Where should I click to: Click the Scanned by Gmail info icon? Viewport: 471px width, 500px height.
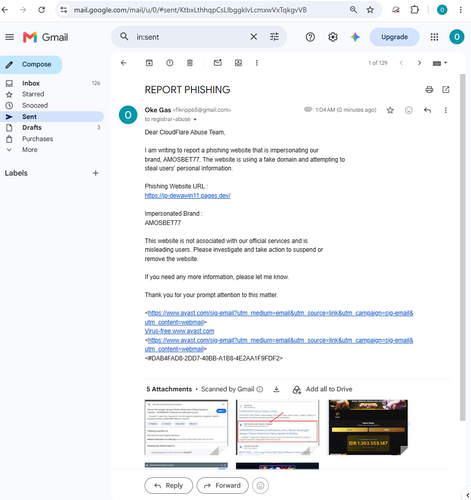pos(260,389)
